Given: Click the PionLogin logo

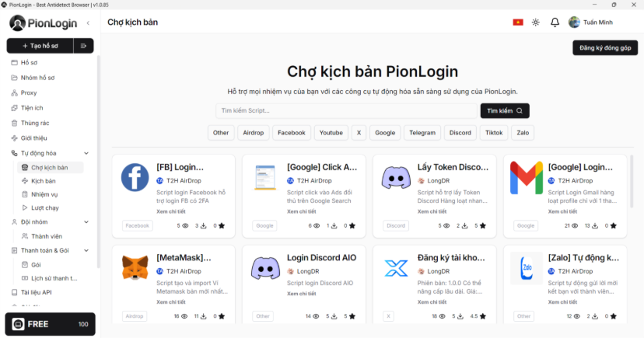Looking at the screenshot, I should 43,23.
